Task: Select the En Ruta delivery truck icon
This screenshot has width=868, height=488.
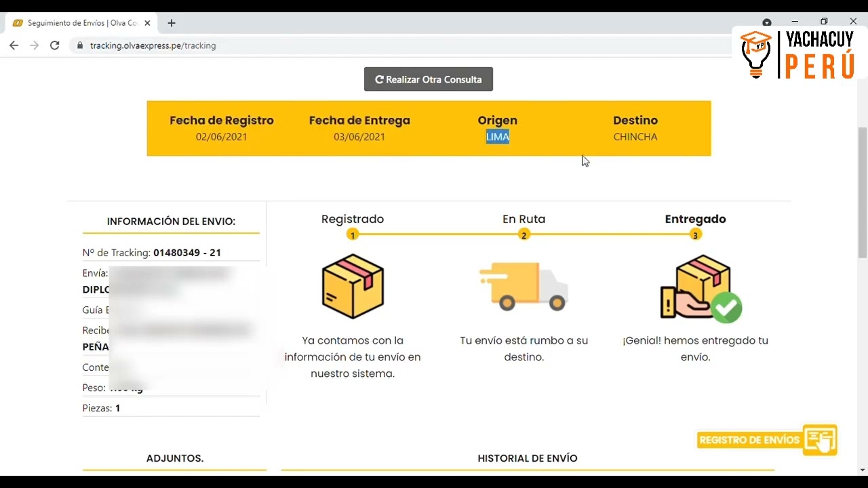Action: (524, 285)
